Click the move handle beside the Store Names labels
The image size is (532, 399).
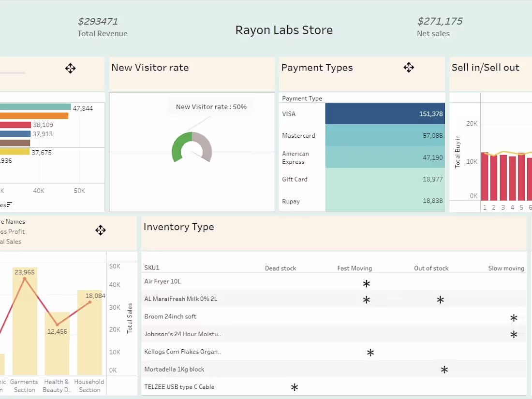pyautogui.click(x=101, y=230)
